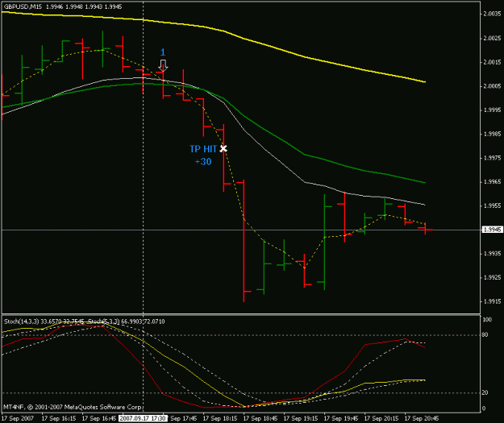This screenshot has height=423, width=504.
Task: Click the 1.9955 price axis label
Action: (493, 206)
